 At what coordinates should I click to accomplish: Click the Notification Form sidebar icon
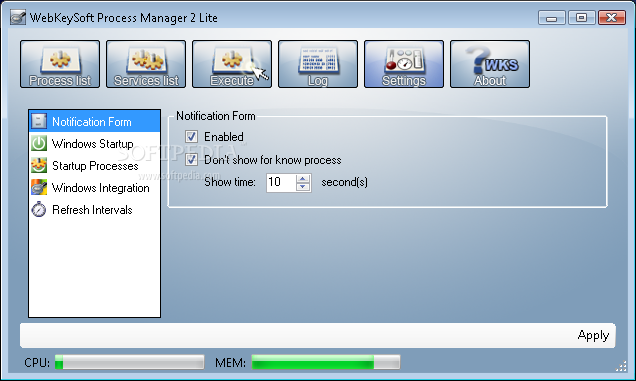click(39, 121)
